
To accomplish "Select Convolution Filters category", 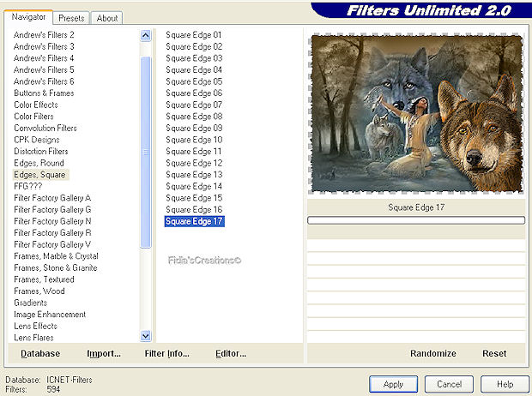I will click(x=45, y=129).
